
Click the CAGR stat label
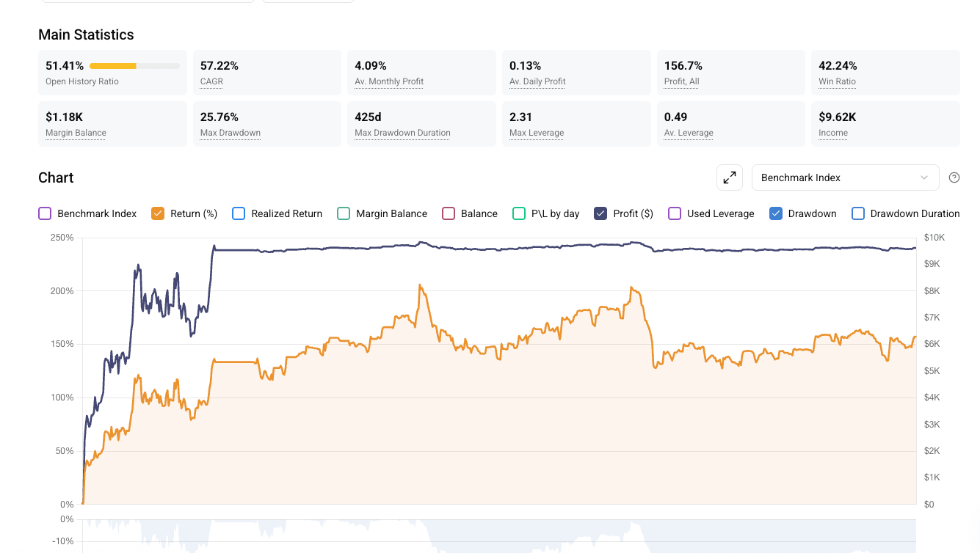pos(211,81)
